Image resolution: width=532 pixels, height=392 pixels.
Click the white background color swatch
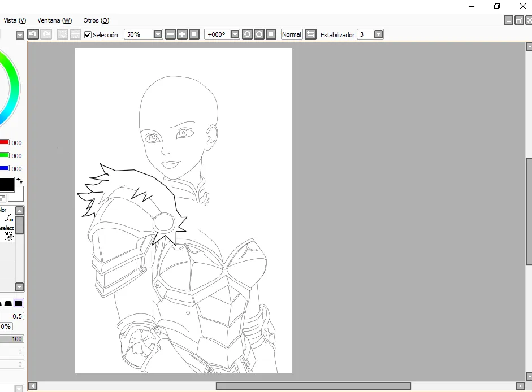17,195
